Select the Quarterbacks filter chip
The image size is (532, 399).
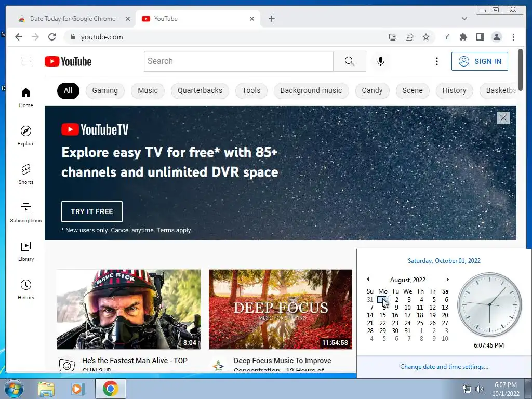[x=200, y=90]
